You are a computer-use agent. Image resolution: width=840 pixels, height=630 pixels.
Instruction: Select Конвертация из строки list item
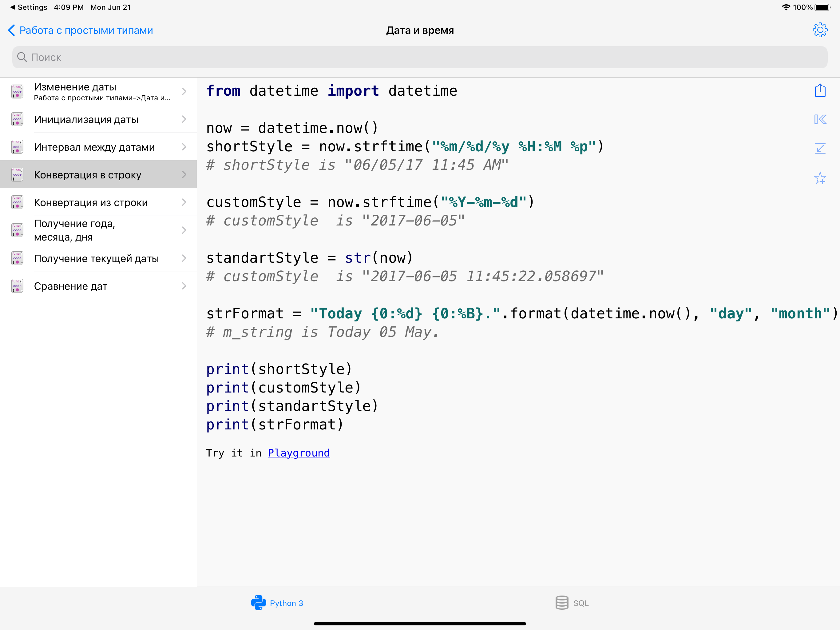tap(98, 202)
